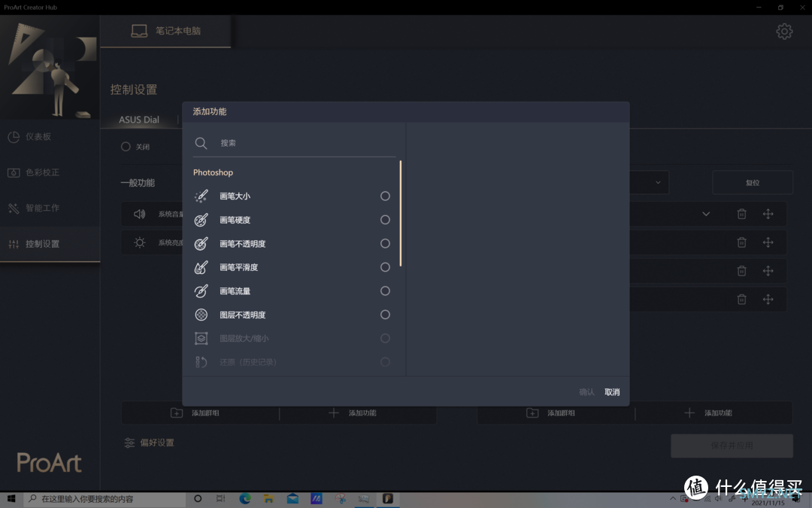The height and width of the screenshot is (508, 812).
Task: Select the 画笔硬度 radio button
Action: (x=385, y=220)
